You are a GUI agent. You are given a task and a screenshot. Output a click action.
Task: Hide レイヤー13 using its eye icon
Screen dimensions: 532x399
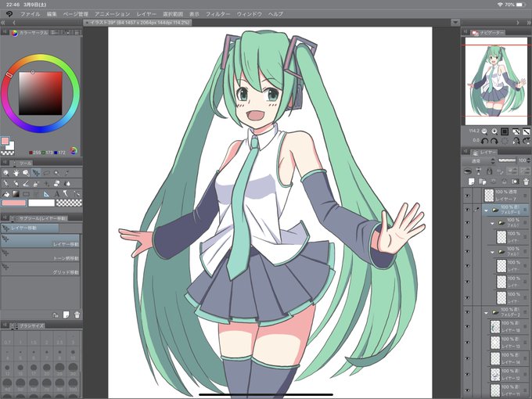[x=468, y=343]
